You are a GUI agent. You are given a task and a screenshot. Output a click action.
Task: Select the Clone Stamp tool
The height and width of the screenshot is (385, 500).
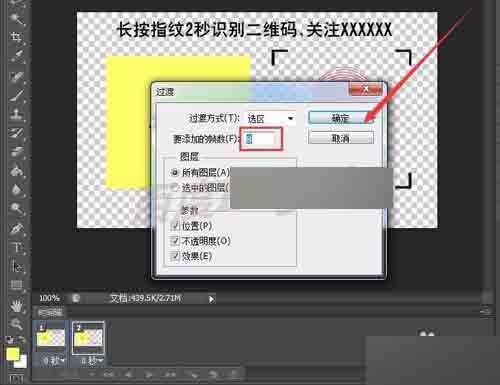coord(16,114)
